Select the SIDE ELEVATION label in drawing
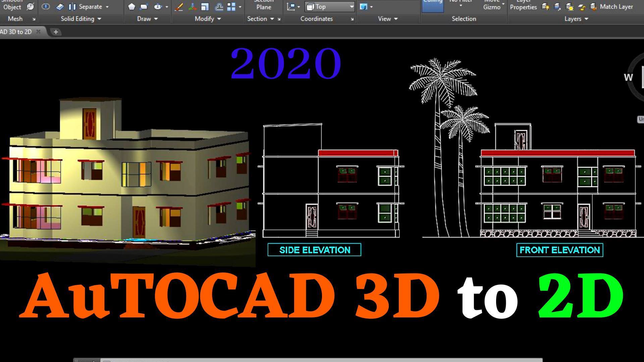The image size is (644, 362). point(314,250)
